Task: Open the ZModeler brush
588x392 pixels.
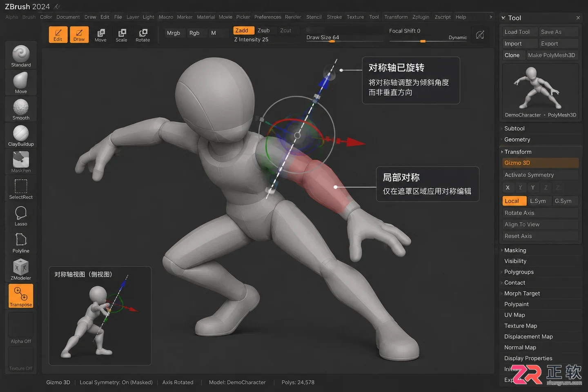Action: (21, 269)
